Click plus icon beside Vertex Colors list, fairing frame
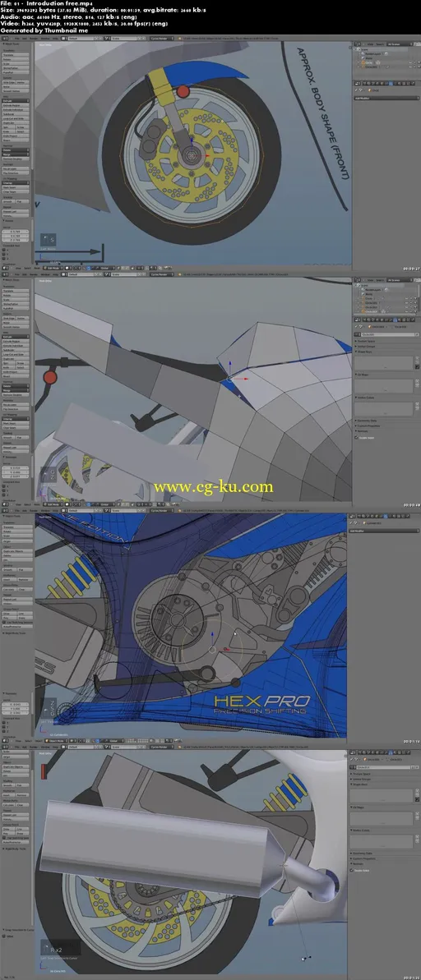This screenshot has height=980, width=421. click(x=417, y=404)
